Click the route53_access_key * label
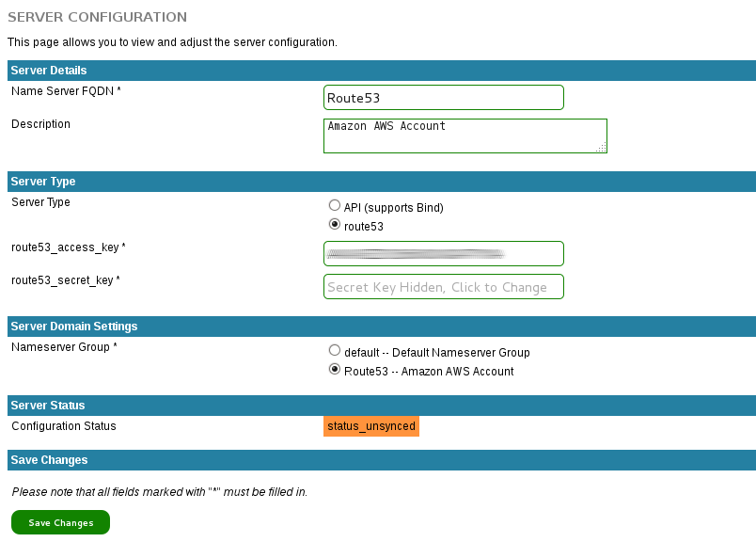 pos(69,247)
